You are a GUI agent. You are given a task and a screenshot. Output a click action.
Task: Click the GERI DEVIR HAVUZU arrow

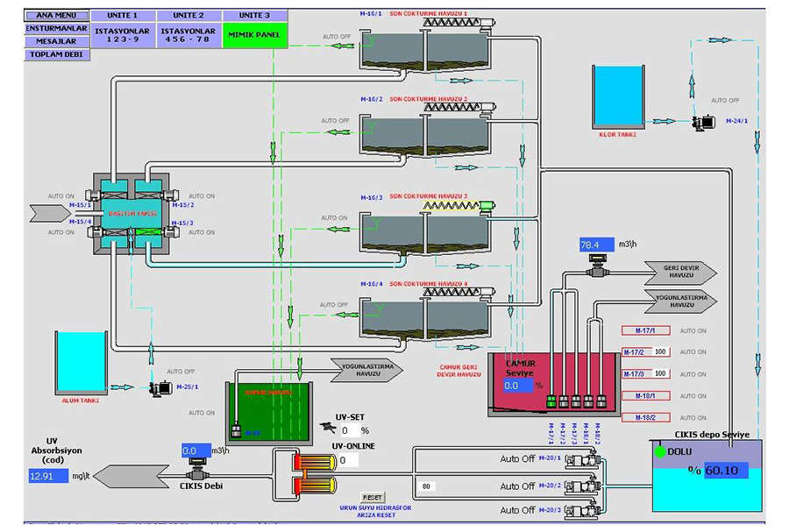click(x=680, y=273)
